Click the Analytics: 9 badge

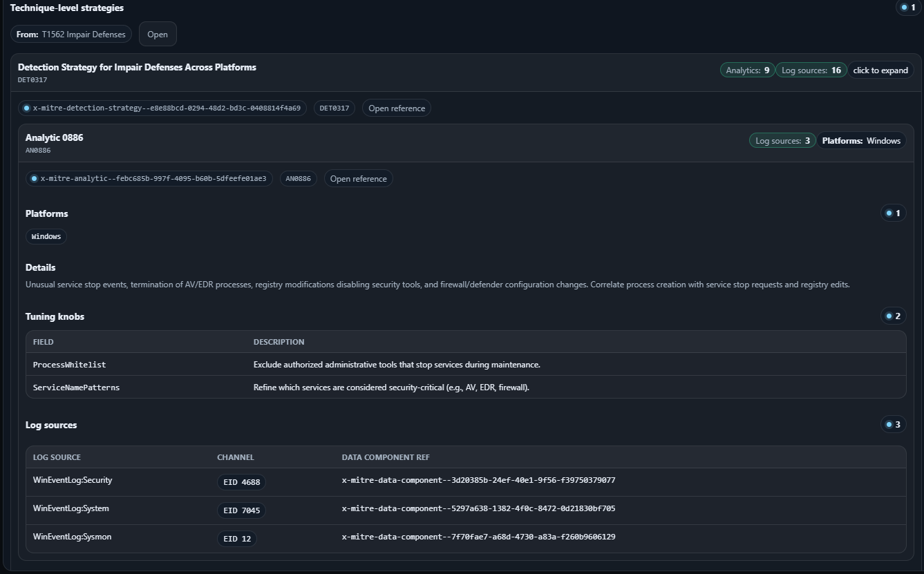pos(747,70)
